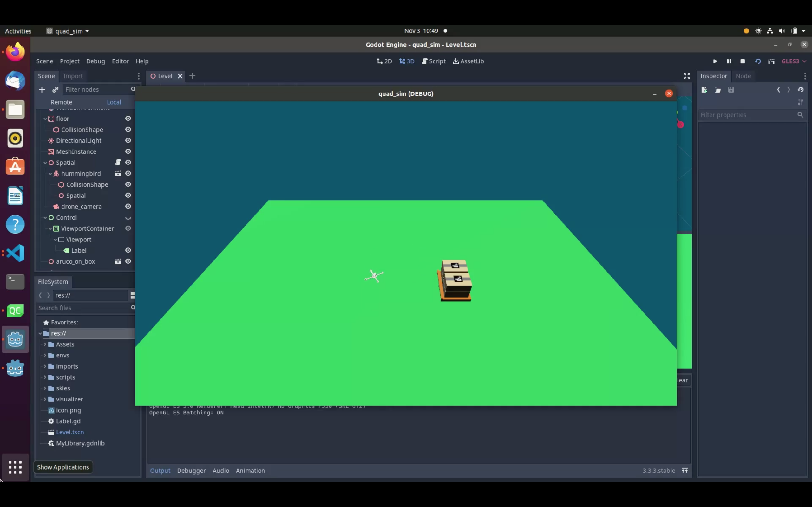The height and width of the screenshot is (507, 812).
Task: Switch to the Local scene tab
Action: pos(114,101)
